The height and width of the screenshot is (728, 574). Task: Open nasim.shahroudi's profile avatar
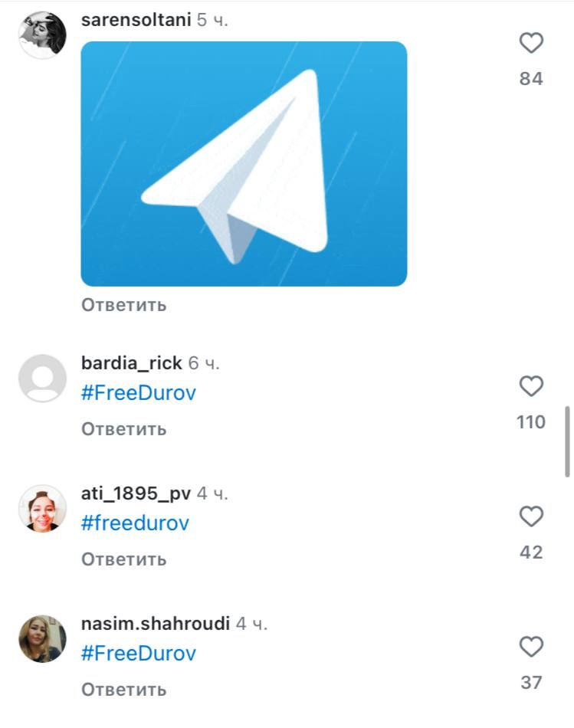(x=42, y=639)
